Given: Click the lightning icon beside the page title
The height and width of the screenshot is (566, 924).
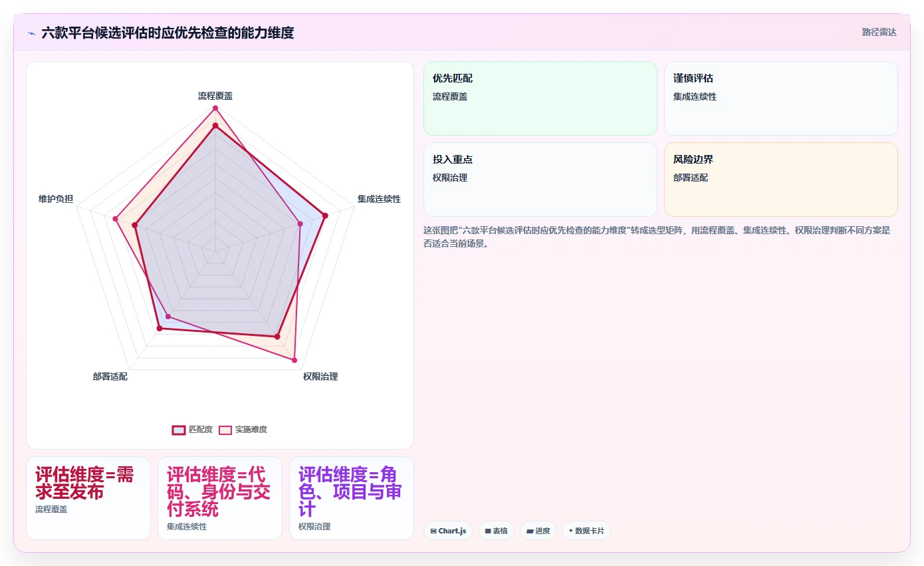Looking at the screenshot, I should pos(32,33).
